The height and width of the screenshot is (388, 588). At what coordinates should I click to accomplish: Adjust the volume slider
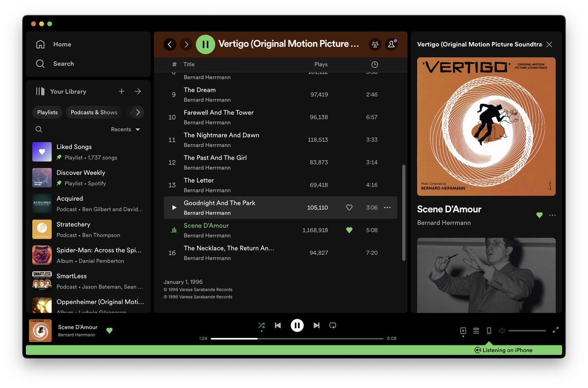[527, 331]
